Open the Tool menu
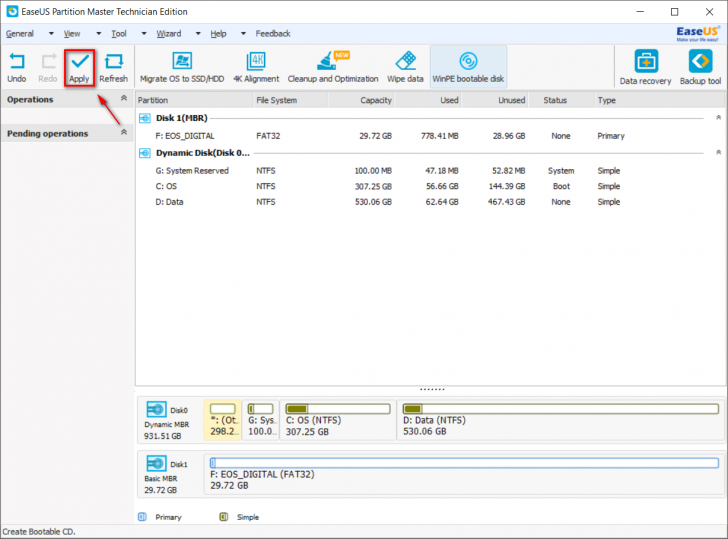 (119, 33)
